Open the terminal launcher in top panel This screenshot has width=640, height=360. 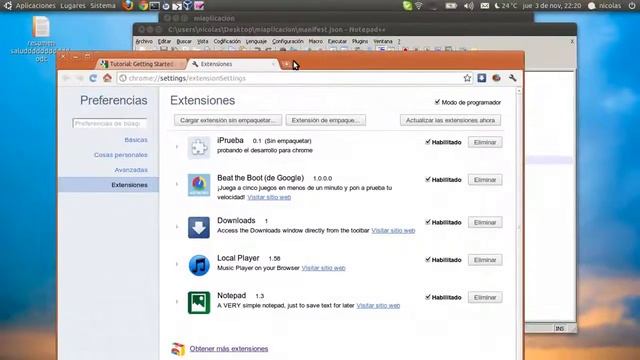click(x=154, y=6)
